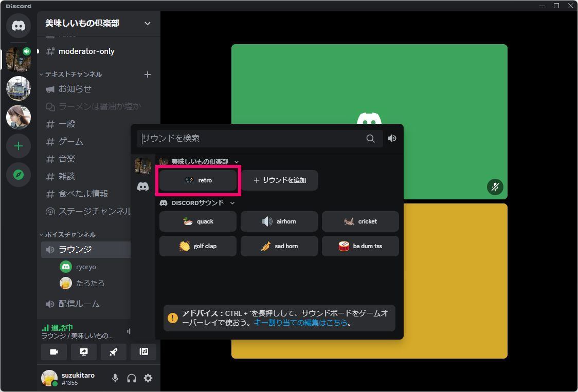The width and height of the screenshot is (578, 392).
Task: Open soundboard volume speaker control
Action: point(392,138)
